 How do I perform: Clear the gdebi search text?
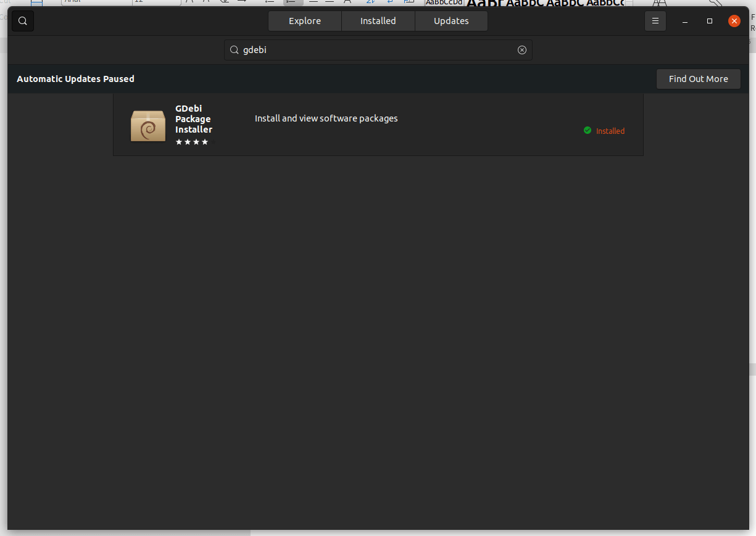tap(522, 50)
